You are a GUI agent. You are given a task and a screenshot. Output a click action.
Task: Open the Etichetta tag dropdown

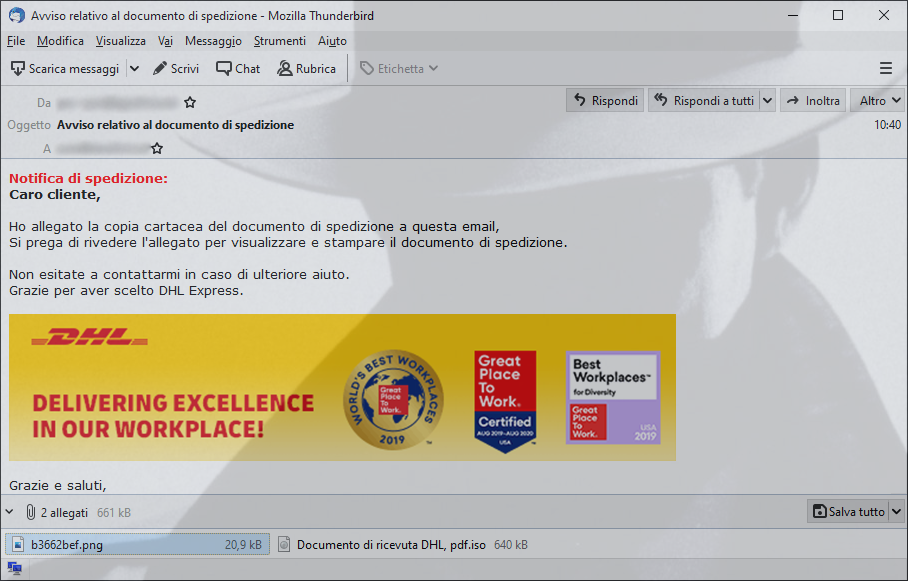pos(399,68)
